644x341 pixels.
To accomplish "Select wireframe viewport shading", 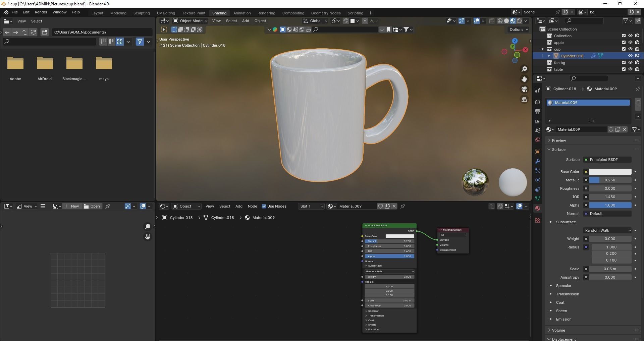I will click(500, 21).
